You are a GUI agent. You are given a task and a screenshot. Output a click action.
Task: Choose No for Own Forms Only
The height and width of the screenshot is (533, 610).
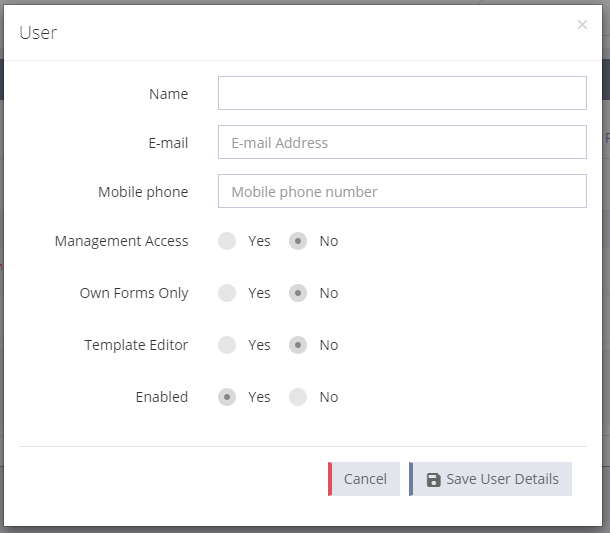click(x=298, y=293)
